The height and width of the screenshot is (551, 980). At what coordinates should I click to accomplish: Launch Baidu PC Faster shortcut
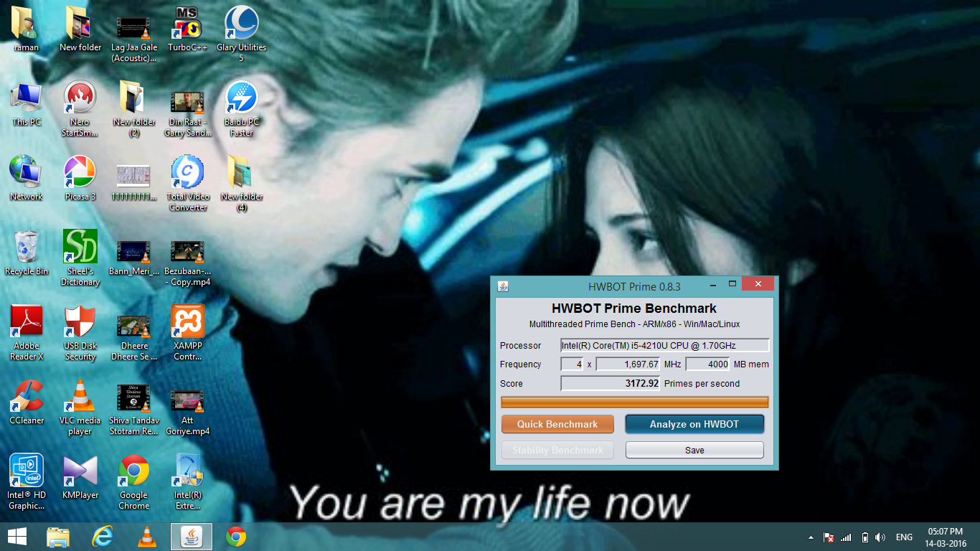coord(241,97)
